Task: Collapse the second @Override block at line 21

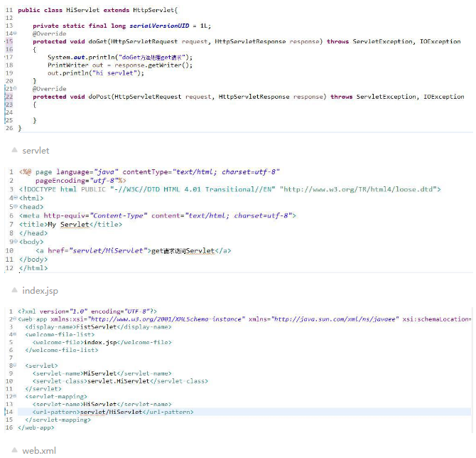Action: pos(16,89)
